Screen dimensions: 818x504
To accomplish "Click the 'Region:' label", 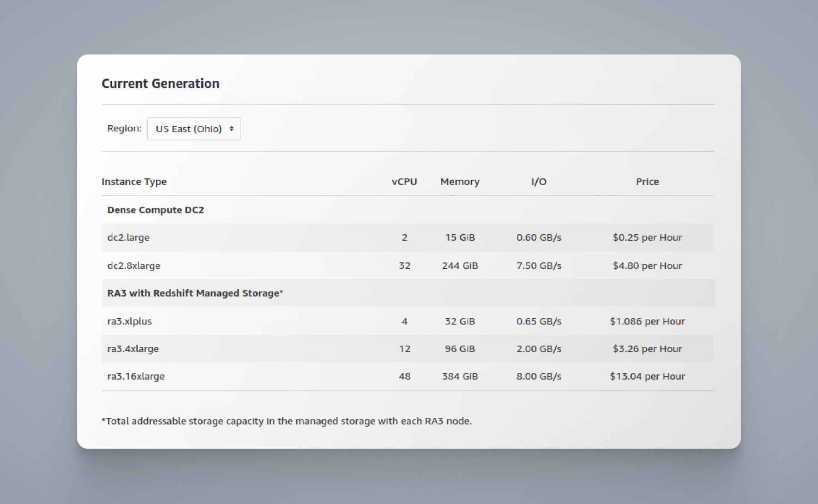I will point(124,128).
